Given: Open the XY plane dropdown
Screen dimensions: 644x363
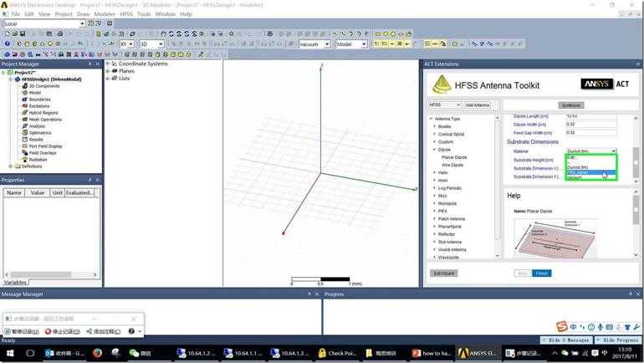Looking at the screenshot, I should coord(131,44).
